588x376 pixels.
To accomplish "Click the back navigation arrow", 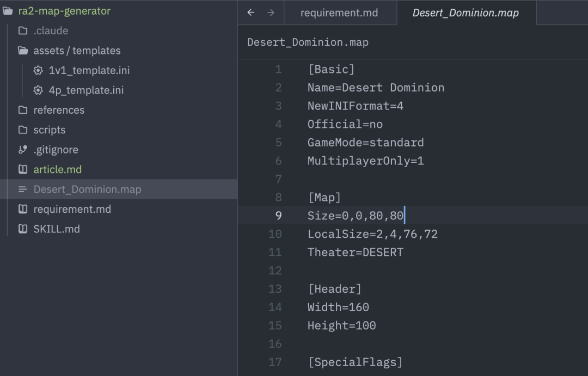I will (251, 13).
